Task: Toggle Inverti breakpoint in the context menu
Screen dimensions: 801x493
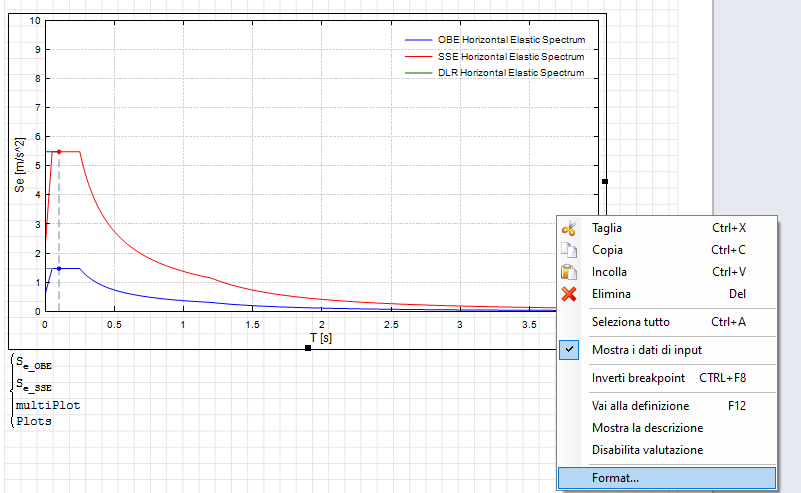Action: (641, 378)
